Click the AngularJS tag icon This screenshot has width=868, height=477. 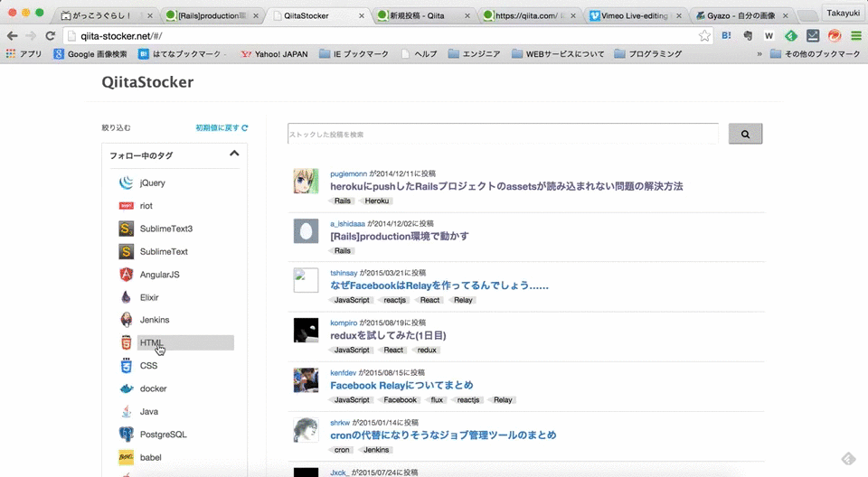point(127,275)
